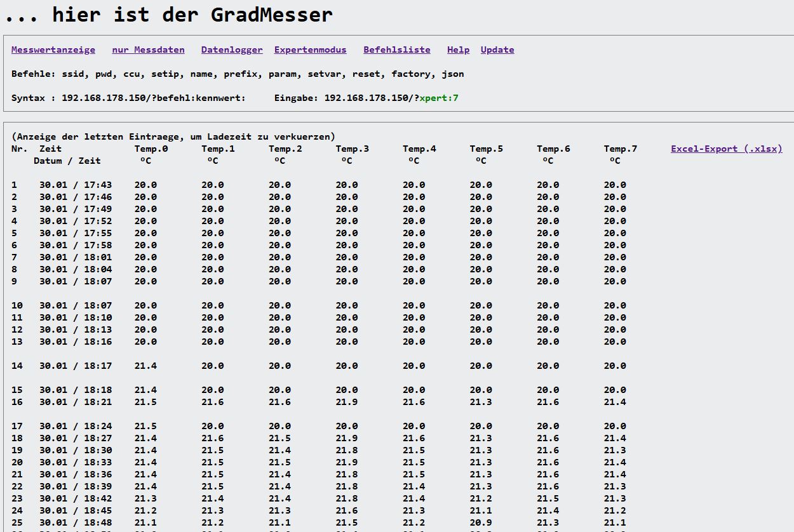Download the Excel-Export (.xlsx) file

click(726, 149)
